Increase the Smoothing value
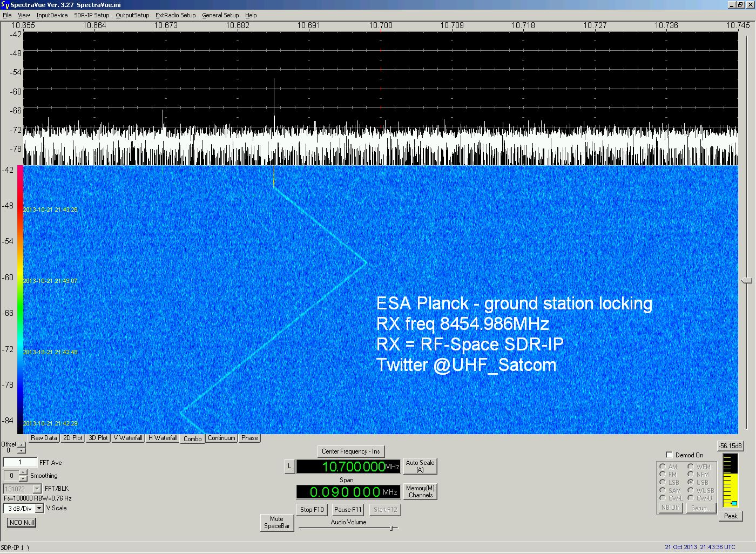This screenshot has width=756, height=554. 23,473
